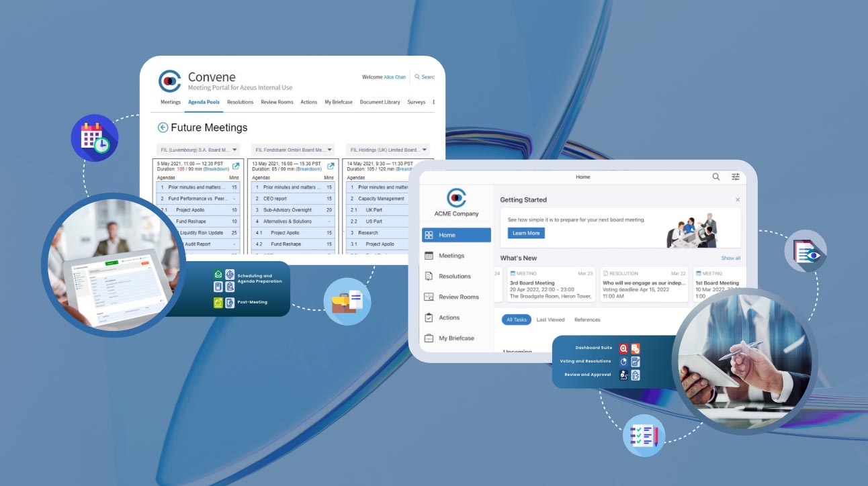The image size is (868, 486).
Task: Select the All Tasks filter pill
Action: (517, 319)
